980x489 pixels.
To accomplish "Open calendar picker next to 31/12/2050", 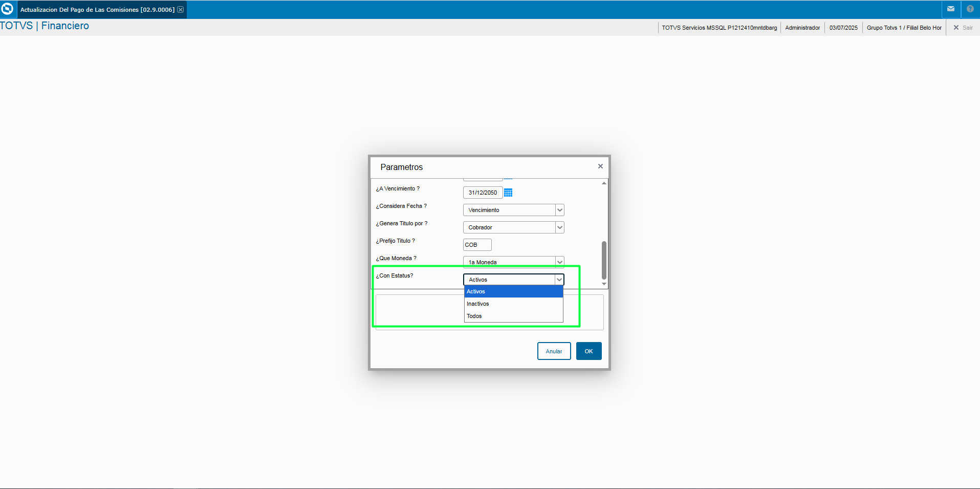I will (x=508, y=193).
